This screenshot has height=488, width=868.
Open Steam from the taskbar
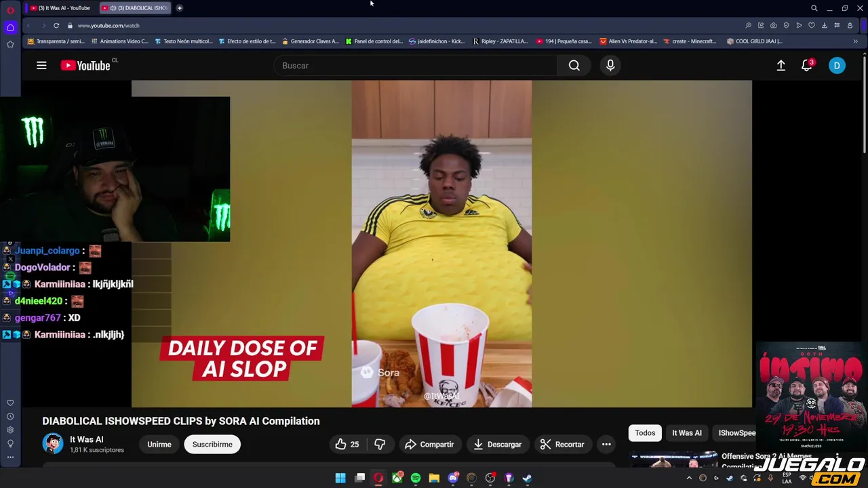527,478
